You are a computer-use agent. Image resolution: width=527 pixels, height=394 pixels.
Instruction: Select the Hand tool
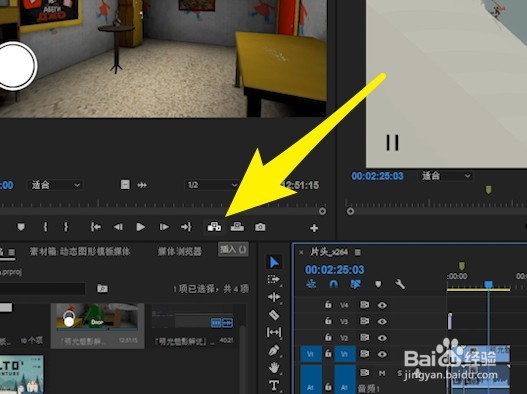point(274,367)
